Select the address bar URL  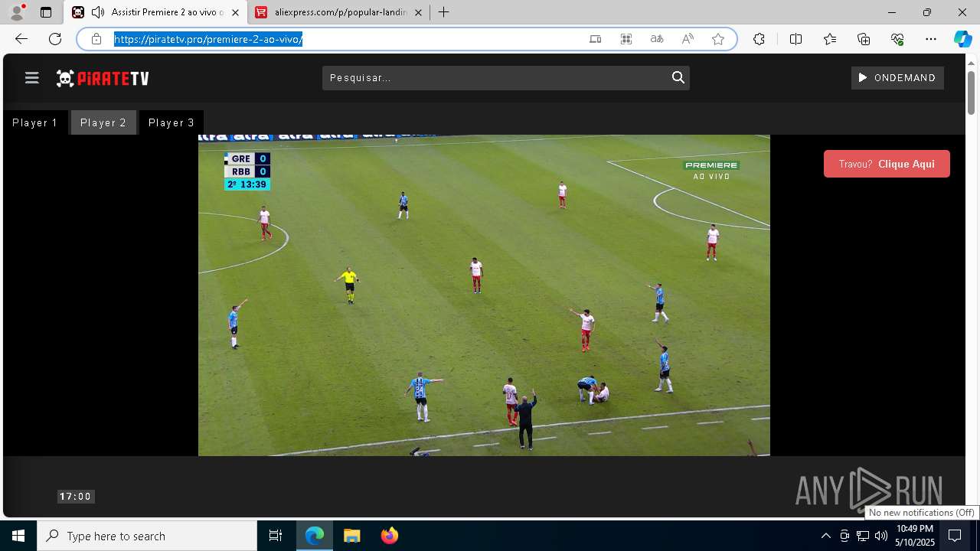[208, 39]
